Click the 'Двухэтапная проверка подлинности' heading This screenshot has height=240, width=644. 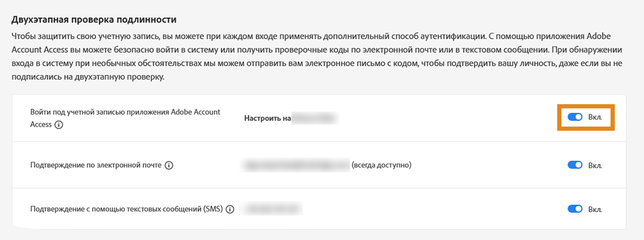(x=94, y=20)
